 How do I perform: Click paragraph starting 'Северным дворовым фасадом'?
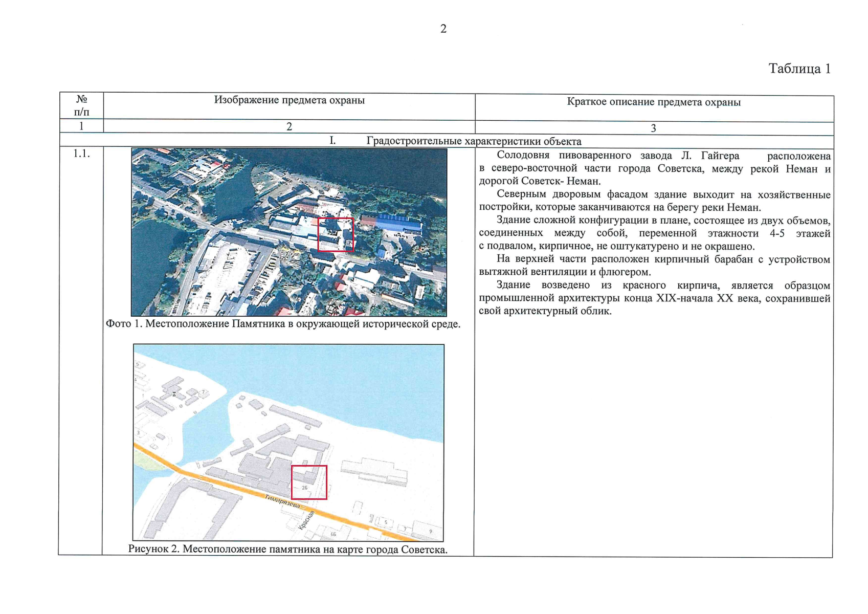tap(655, 201)
